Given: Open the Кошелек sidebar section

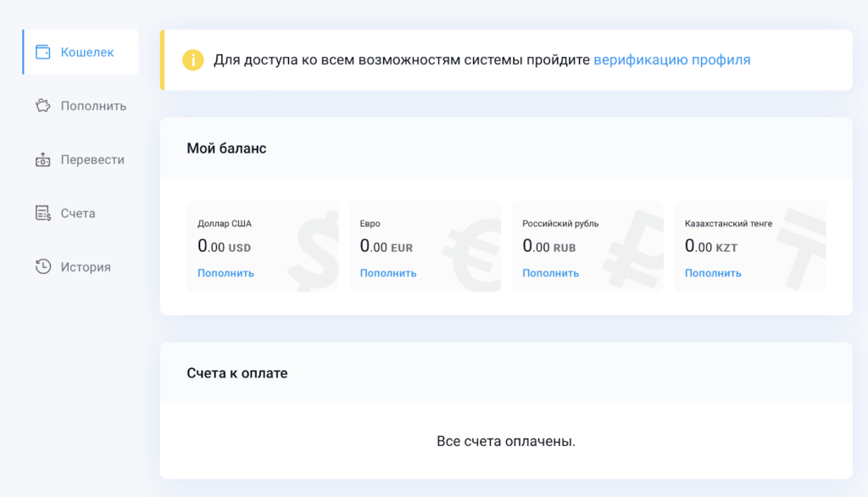Looking at the screenshot, I should [81, 52].
